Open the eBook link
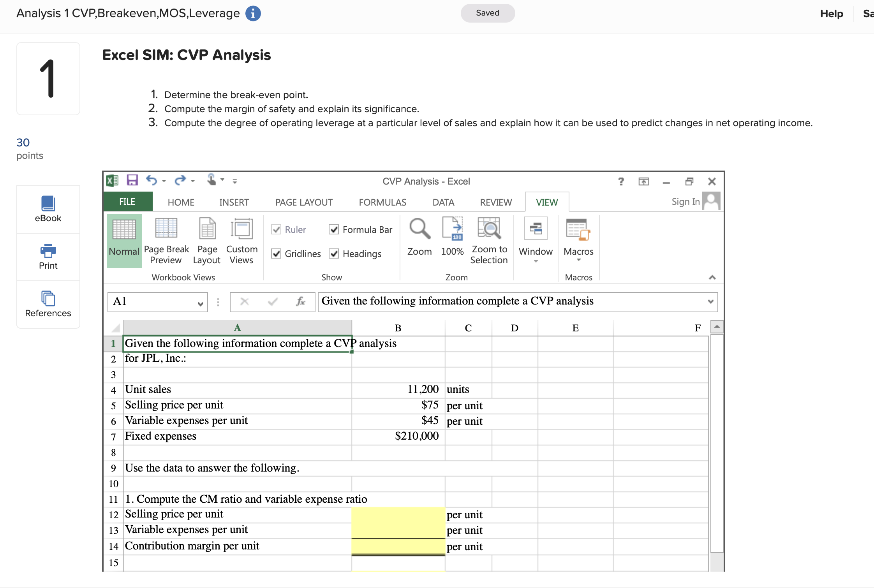Screen dimensions: 874x588 (48, 209)
